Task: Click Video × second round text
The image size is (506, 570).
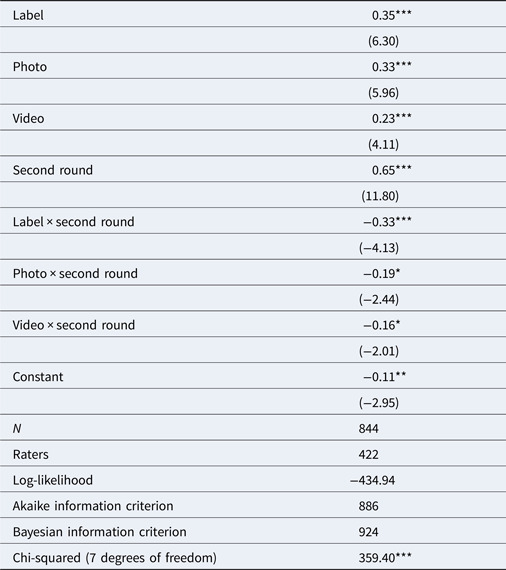Action: point(74,325)
